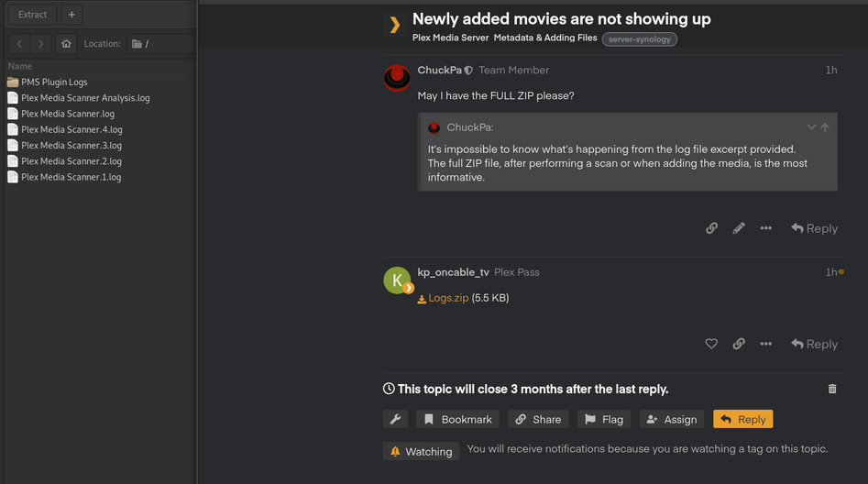Download the Logs.zip attachment
This screenshot has height=484, width=868.
click(x=448, y=298)
